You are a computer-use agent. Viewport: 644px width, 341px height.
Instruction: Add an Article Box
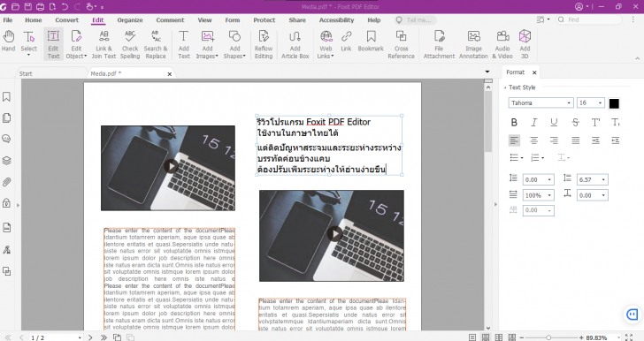point(295,44)
